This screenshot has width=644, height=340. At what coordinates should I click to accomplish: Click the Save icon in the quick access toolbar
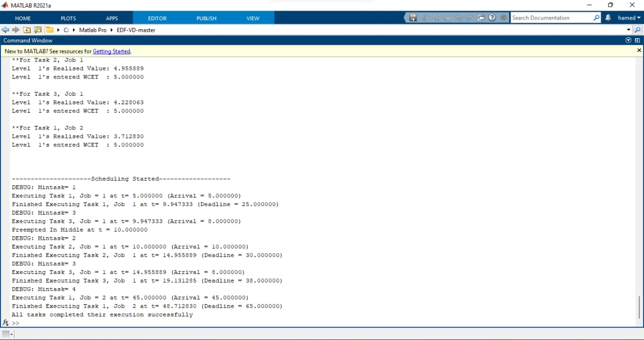click(x=413, y=18)
